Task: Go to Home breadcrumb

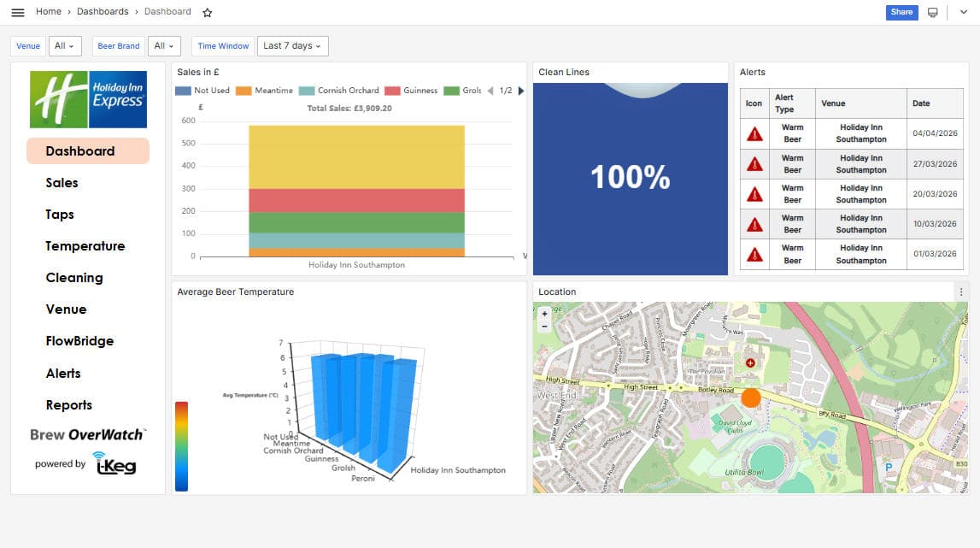Action: click(48, 12)
